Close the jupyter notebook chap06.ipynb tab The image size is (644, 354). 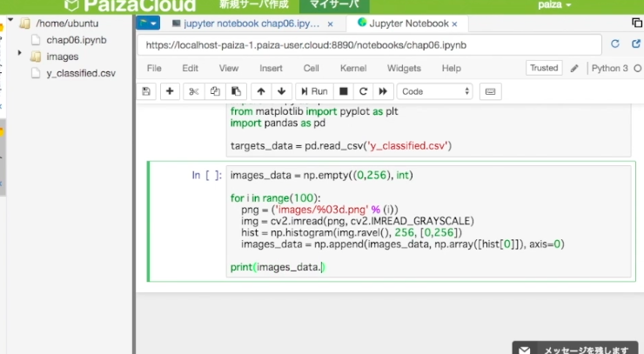(330, 24)
